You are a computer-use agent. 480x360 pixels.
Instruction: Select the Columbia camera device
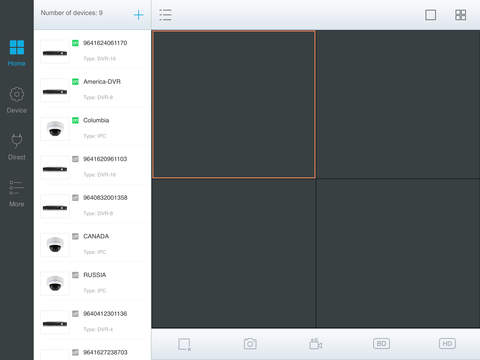point(92,128)
